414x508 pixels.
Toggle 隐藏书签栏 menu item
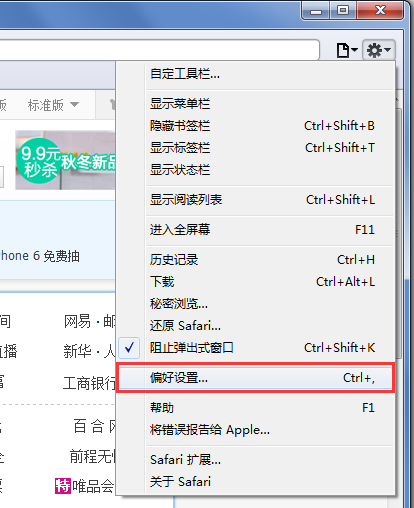pos(256,126)
